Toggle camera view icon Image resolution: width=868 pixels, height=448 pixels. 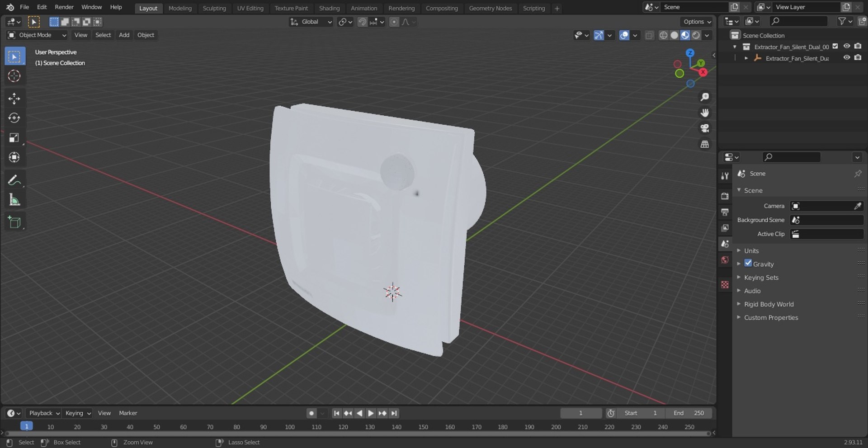pos(704,128)
